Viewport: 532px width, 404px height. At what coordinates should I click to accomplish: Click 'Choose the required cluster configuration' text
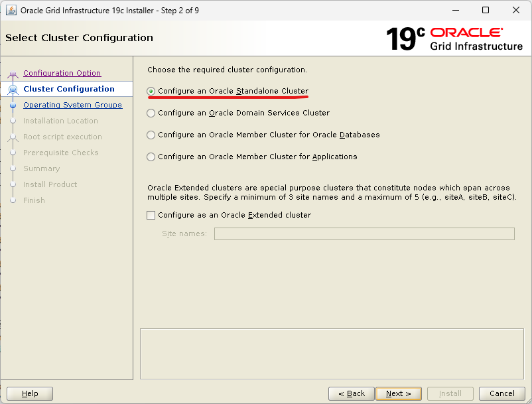coord(227,70)
